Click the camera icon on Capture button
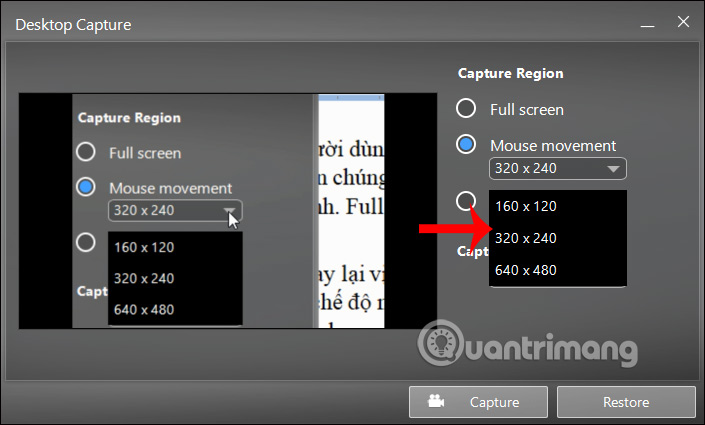Viewport: 705px width, 425px height. pos(436,401)
